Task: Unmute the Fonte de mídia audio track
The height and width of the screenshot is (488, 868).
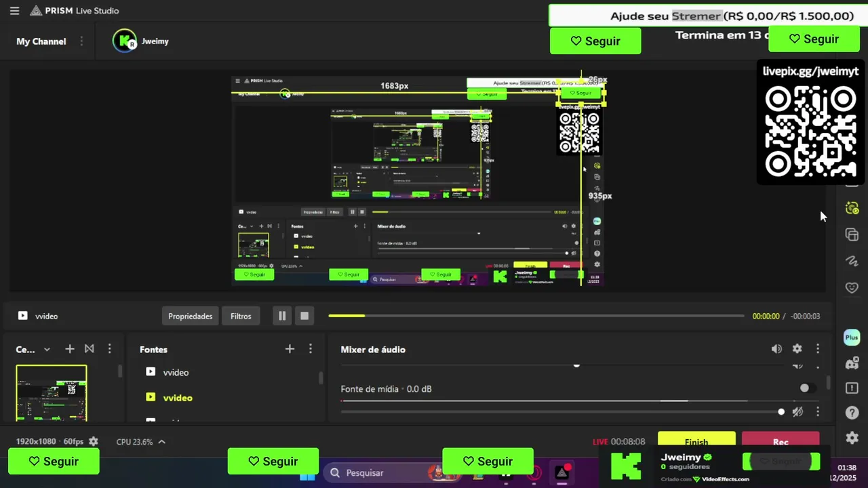Action: pyautogui.click(x=798, y=411)
